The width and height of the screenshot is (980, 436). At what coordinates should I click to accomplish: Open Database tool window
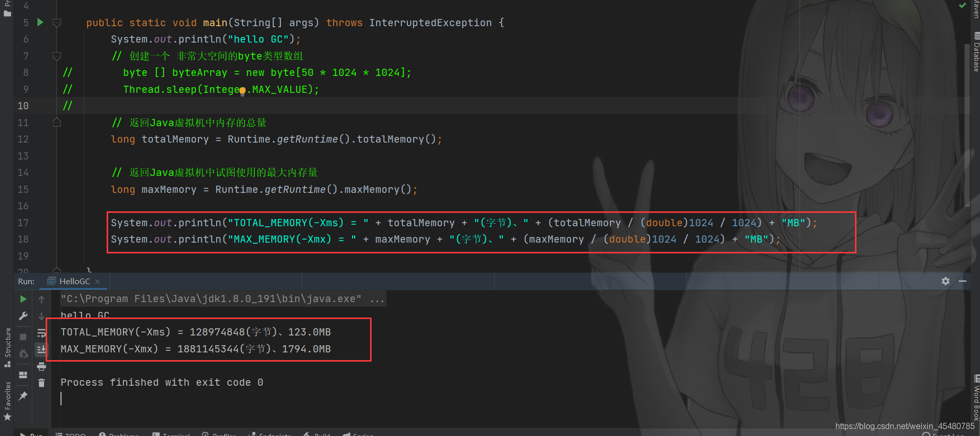tap(976, 51)
